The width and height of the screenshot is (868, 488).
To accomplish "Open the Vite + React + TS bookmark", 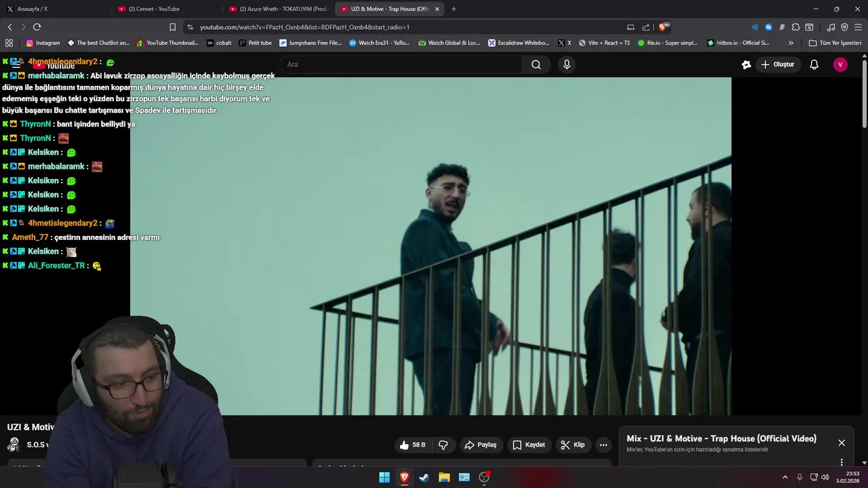I will pos(604,43).
